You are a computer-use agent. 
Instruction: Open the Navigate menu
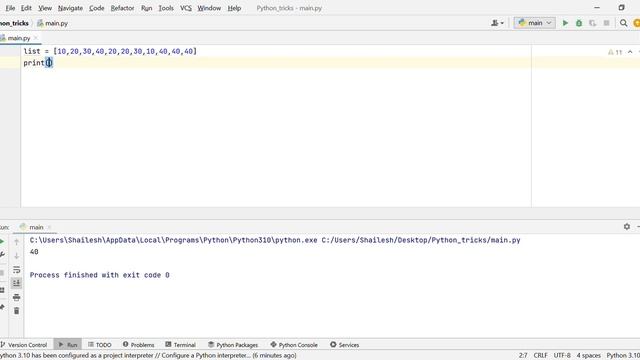pos(70,8)
